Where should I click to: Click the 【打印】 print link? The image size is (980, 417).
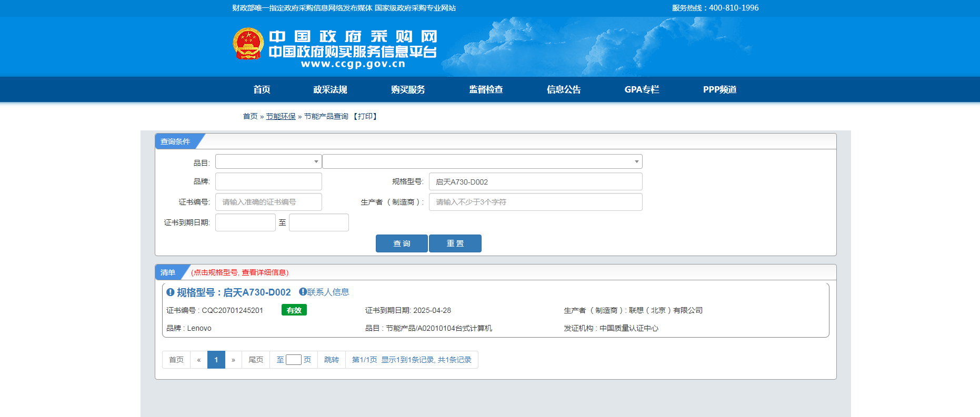(x=365, y=116)
